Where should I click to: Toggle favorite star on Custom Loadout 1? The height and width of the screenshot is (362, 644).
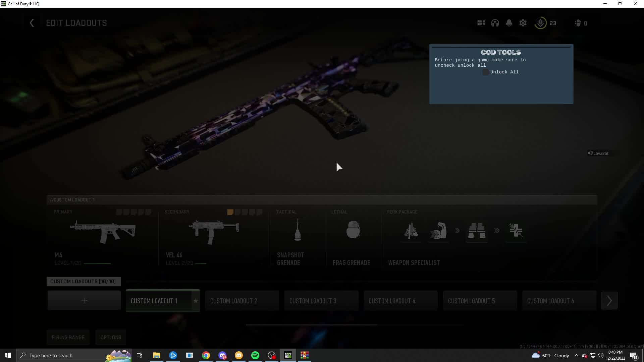coord(196,301)
